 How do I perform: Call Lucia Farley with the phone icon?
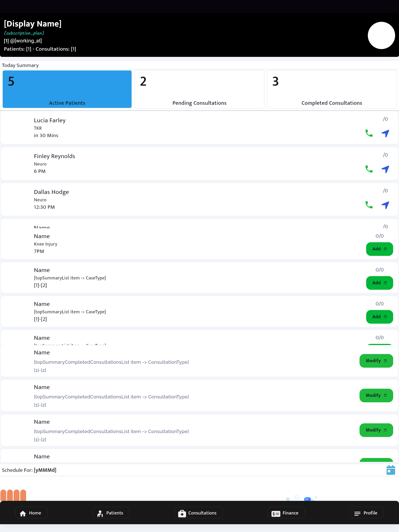click(369, 133)
